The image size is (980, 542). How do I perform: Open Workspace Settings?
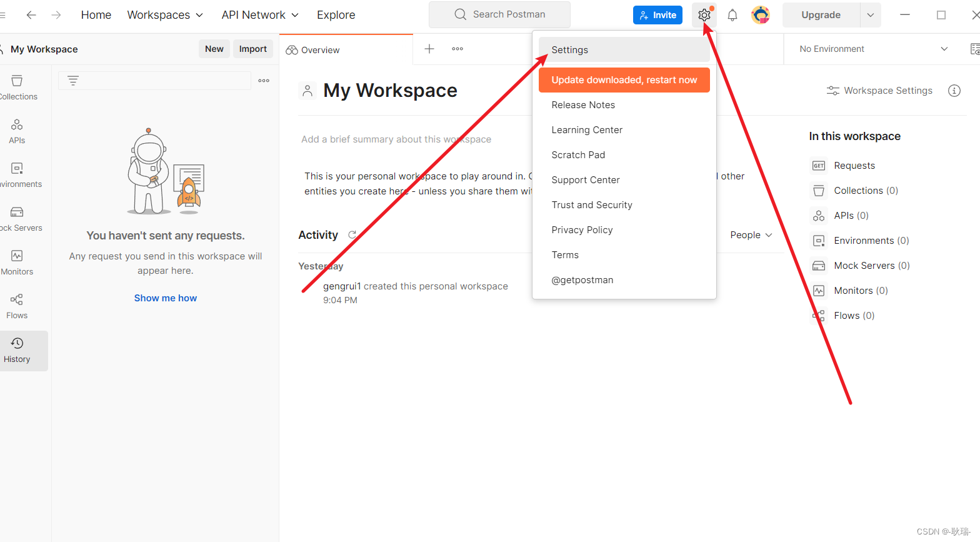click(879, 91)
